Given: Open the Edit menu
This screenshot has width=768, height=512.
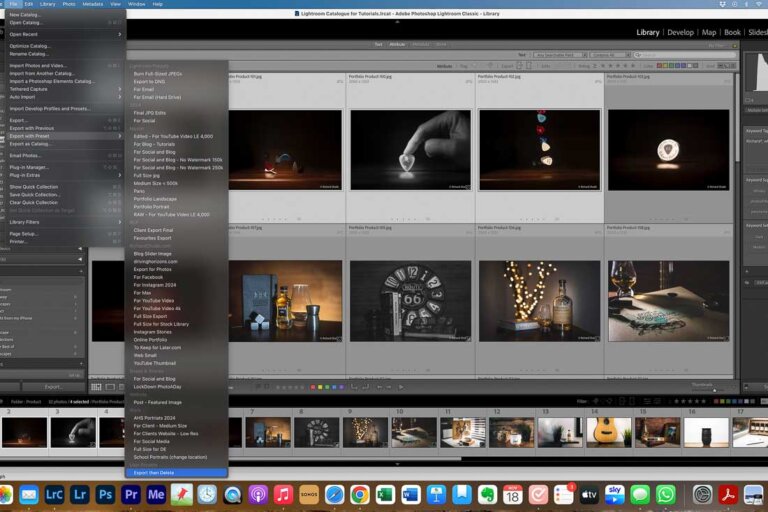Looking at the screenshot, I should point(29,4).
